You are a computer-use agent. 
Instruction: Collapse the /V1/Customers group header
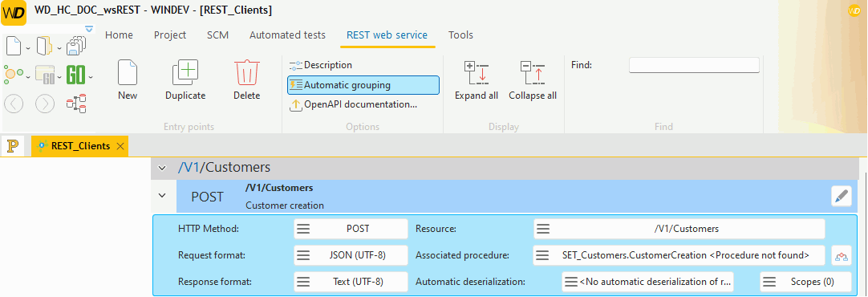click(x=161, y=167)
